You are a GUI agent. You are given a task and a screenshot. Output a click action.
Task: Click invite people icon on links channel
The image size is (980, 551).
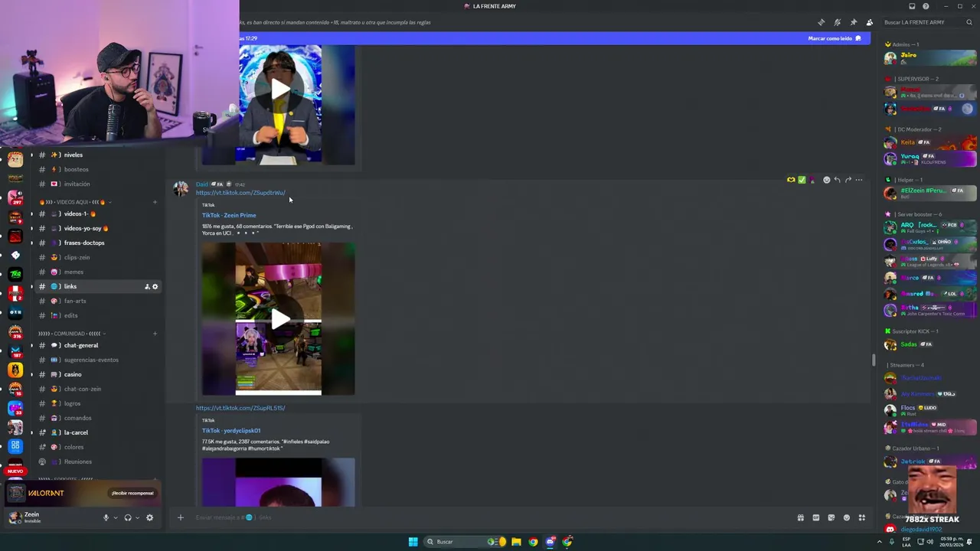(147, 286)
